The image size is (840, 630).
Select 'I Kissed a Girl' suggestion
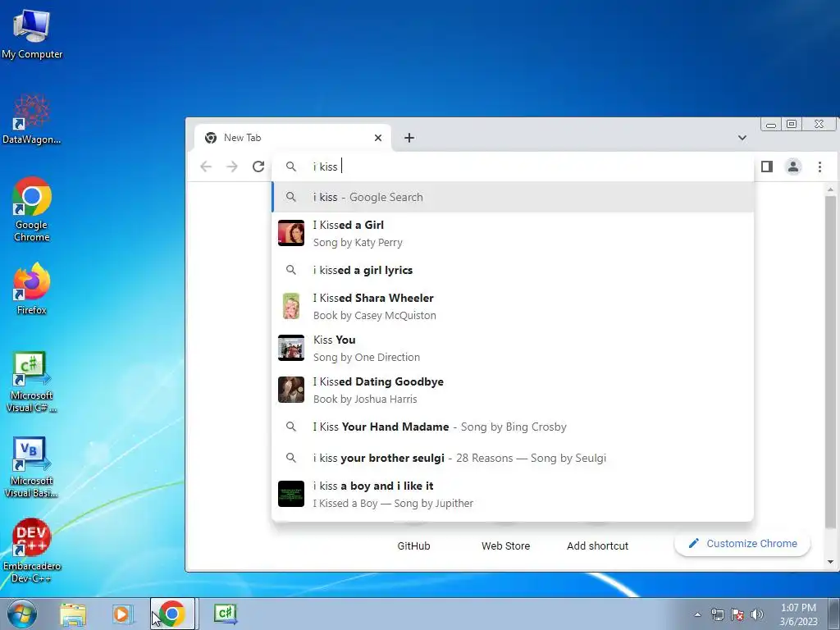click(x=513, y=233)
